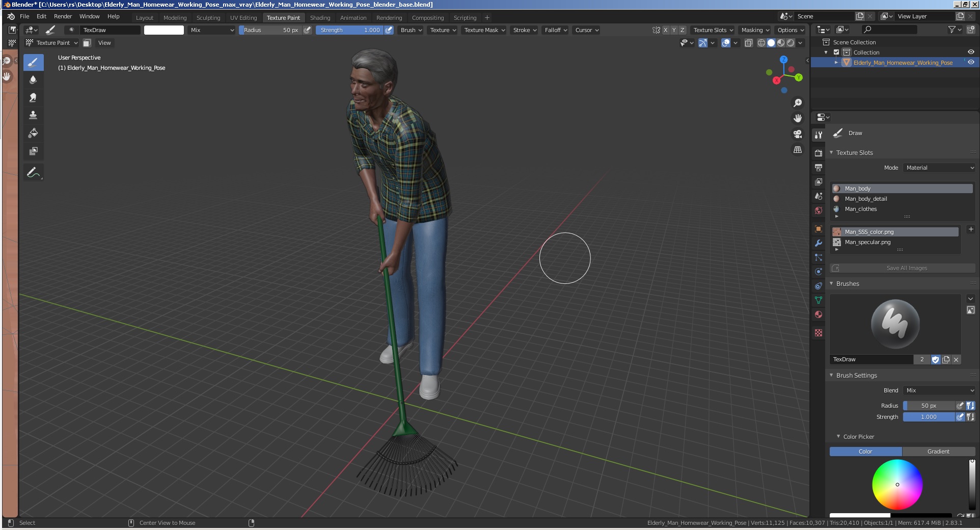Switch to Shading workspace tab
The height and width of the screenshot is (530, 980).
pyautogui.click(x=320, y=18)
